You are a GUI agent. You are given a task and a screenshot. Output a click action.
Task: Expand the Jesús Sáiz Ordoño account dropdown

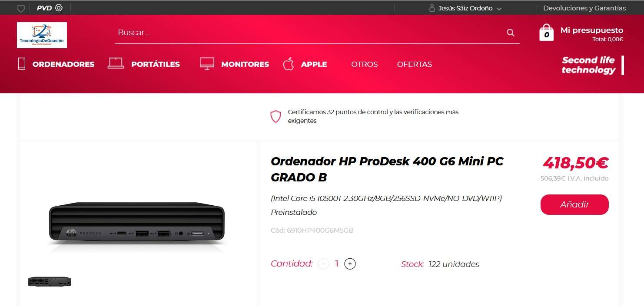499,9
